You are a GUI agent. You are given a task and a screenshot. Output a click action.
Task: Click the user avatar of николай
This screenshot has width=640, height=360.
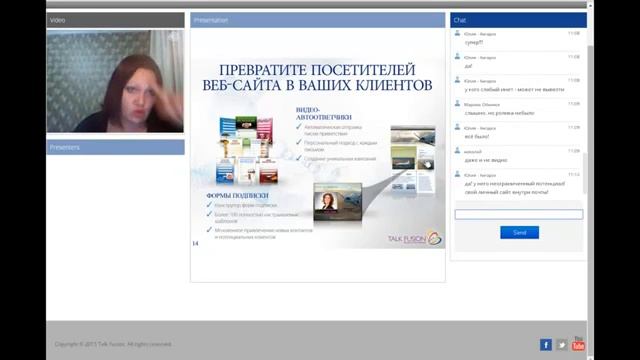(x=457, y=151)
